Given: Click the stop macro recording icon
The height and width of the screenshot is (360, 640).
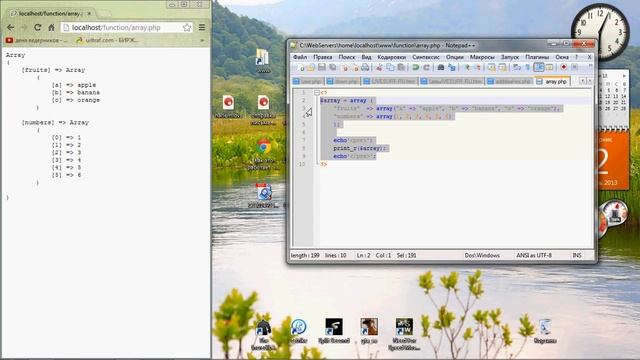Looking at the screenshot, I should tap(574, 67).
